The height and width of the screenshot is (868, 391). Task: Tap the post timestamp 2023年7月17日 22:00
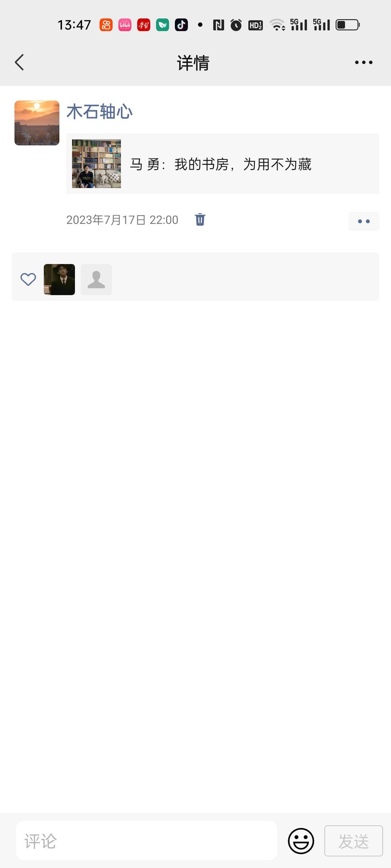pos(122,220)
